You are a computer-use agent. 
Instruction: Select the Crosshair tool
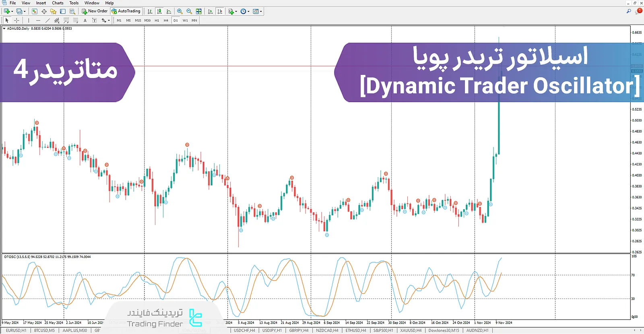coord(17,20)
